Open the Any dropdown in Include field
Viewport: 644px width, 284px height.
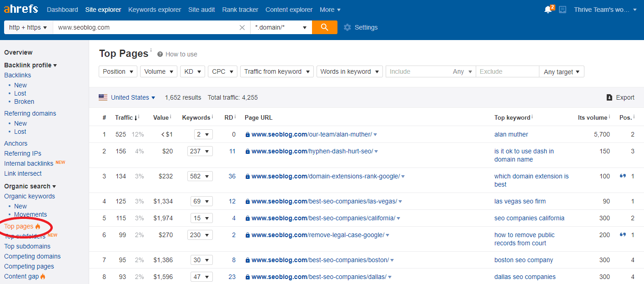pyautogui.click(x=463, y=71)
